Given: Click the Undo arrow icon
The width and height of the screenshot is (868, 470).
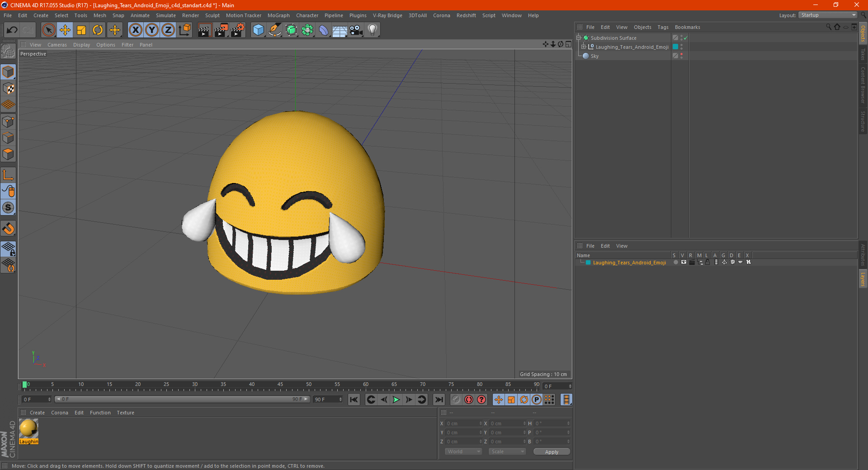Looking at the screenshot, I should tap(12, 30).
